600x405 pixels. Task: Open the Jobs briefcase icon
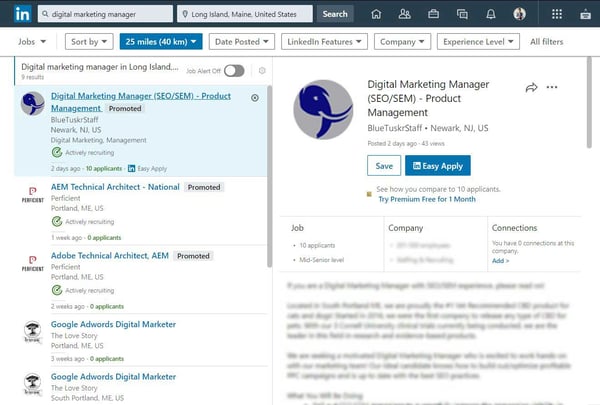433,14
